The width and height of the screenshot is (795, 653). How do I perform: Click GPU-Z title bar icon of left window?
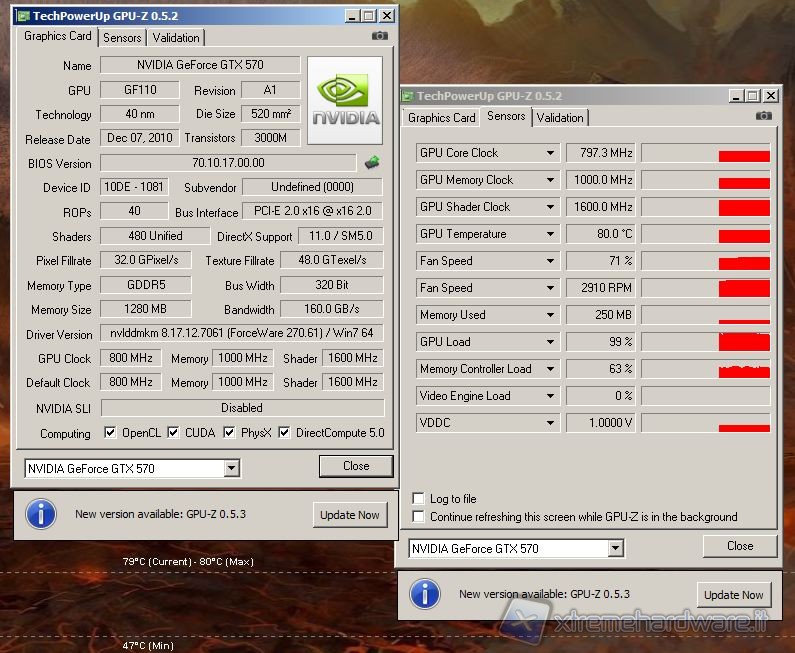[x=23, y=16]
